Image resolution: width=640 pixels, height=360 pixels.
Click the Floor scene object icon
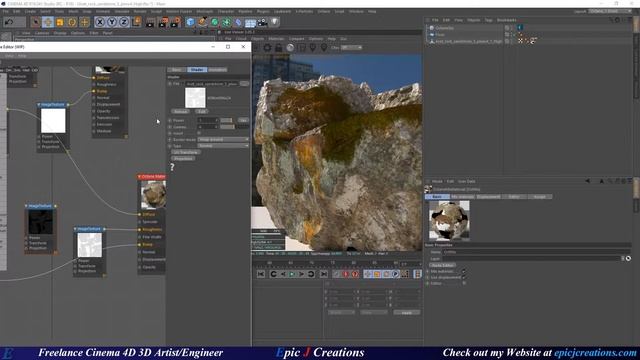pyautogui.click(x=250, y=22)
